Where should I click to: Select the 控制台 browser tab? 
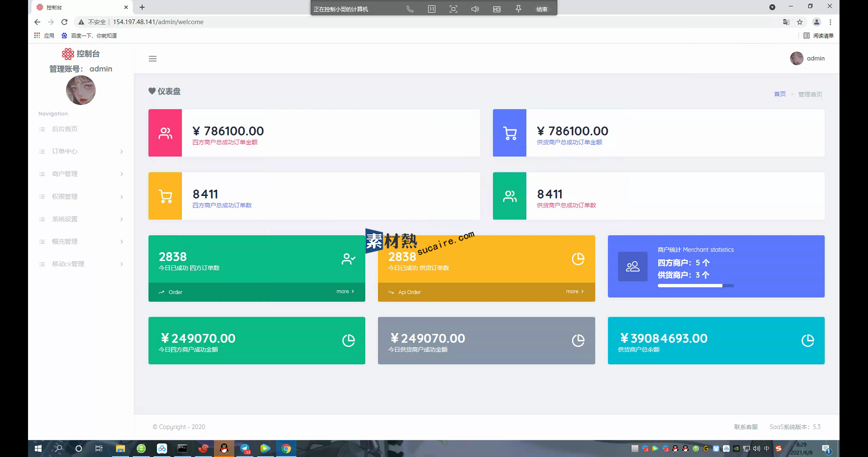point(81,7)
